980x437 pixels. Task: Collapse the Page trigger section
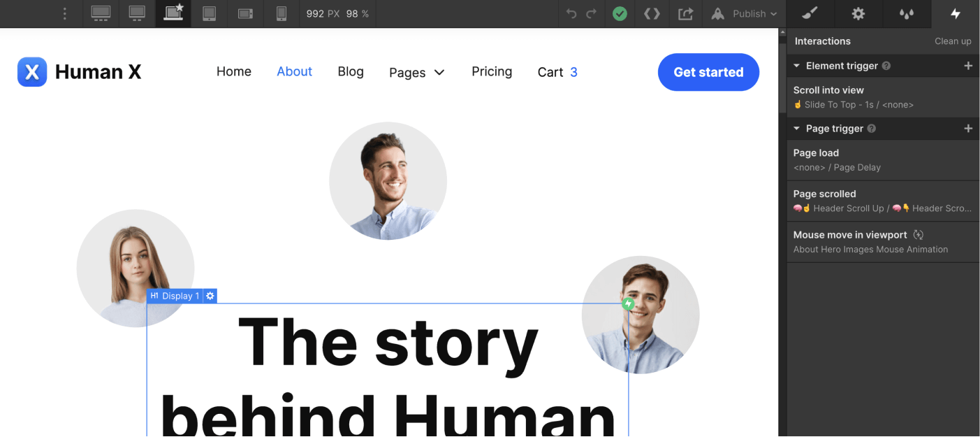[x=796, y=128]
